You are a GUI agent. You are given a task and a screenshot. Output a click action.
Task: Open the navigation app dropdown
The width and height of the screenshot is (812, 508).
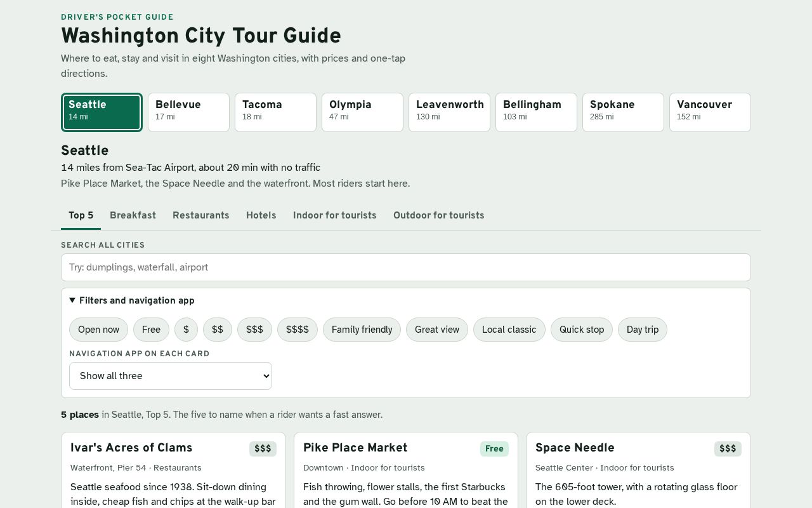click(x=171, y=376)
